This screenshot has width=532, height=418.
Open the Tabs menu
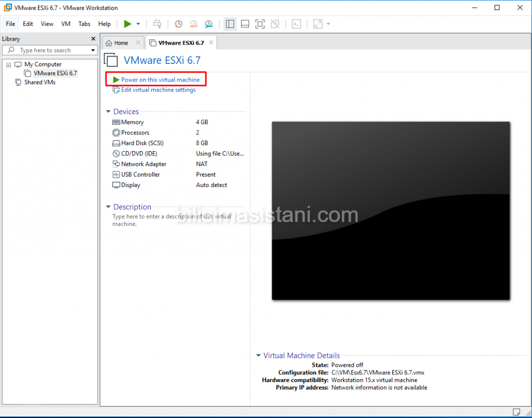tap(84, 24)
